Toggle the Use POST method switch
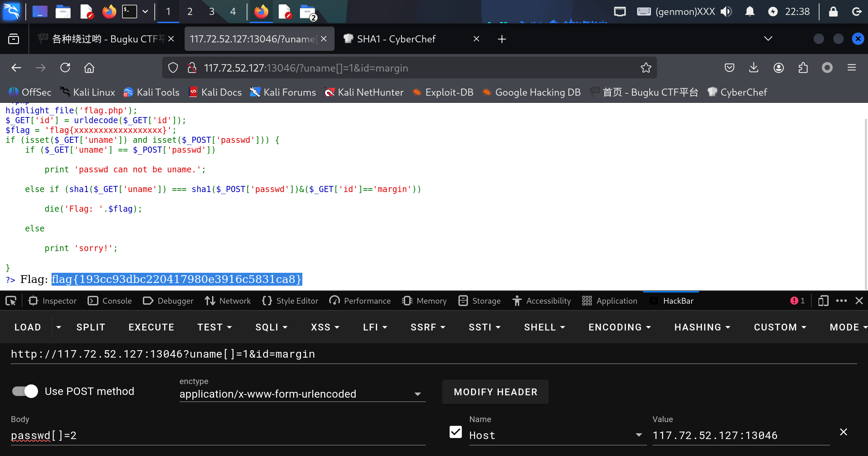This screenshot has width=868, height=456. coord(25,391)
